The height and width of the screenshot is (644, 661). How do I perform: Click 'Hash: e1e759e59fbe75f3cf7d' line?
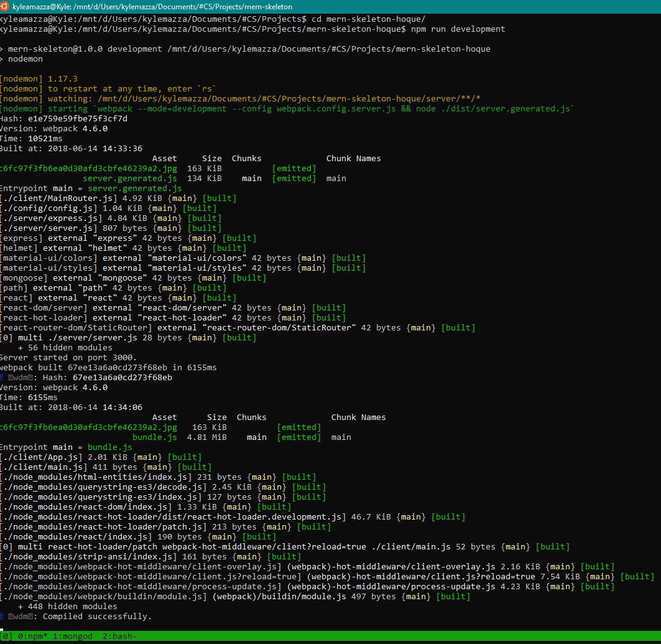[63, 118]
